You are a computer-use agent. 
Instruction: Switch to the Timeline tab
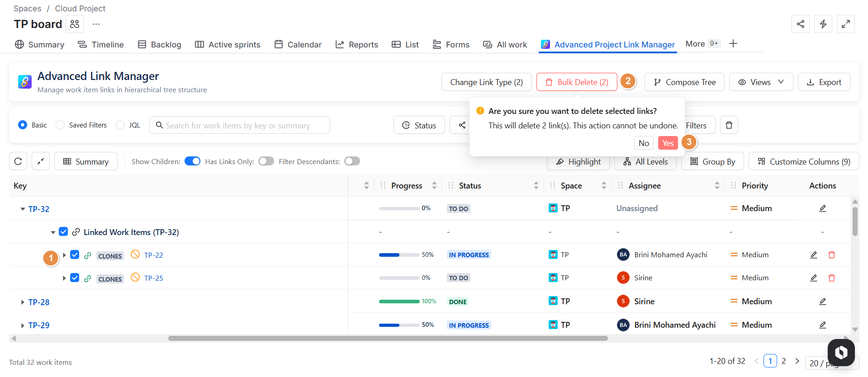pos(101,44)
